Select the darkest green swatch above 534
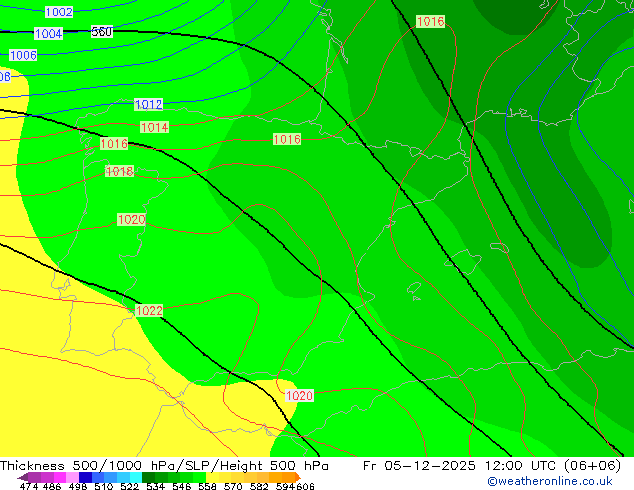 148,477
